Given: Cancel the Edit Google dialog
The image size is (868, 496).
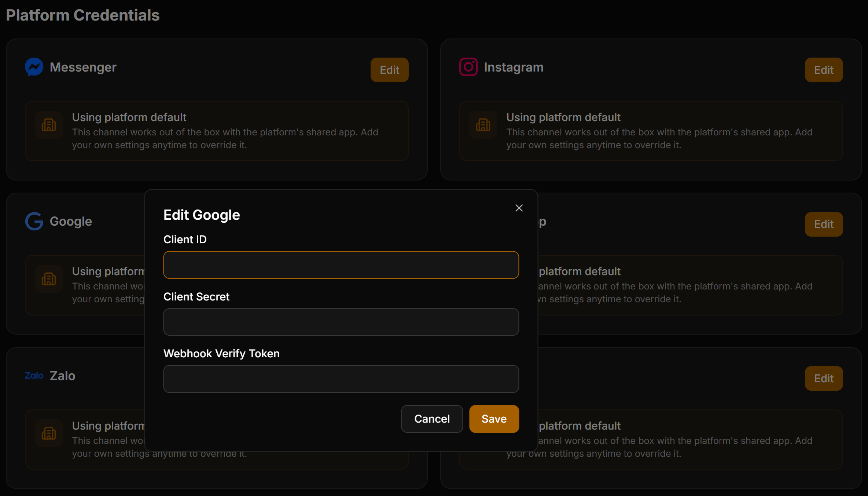Looking at the screenshot, I should coord(432,419).
